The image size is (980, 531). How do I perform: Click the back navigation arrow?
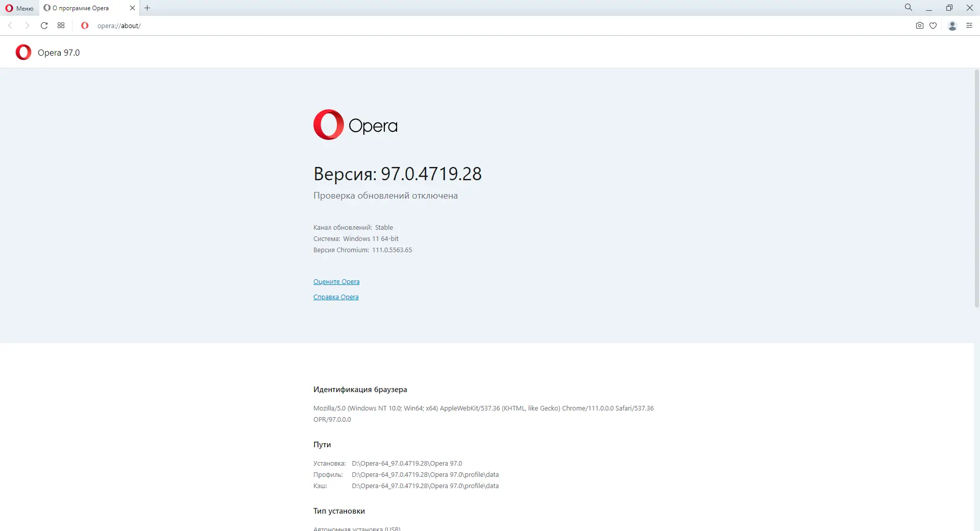(10, 26)
